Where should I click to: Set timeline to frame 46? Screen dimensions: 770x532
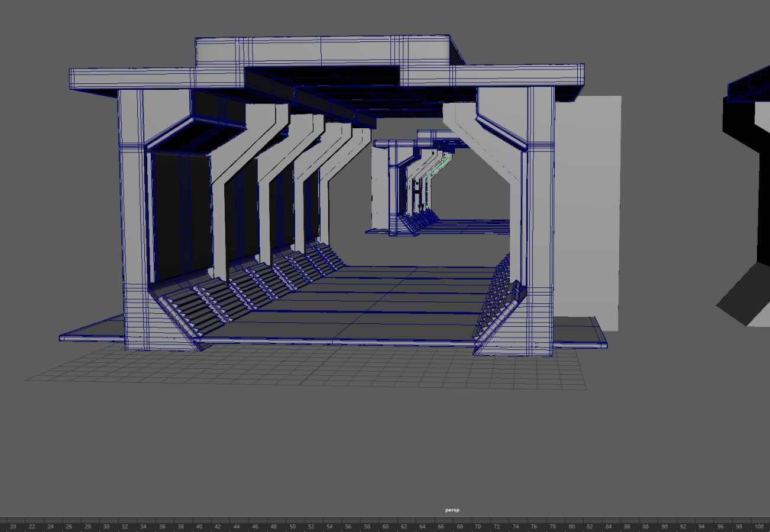pos(255,526)
